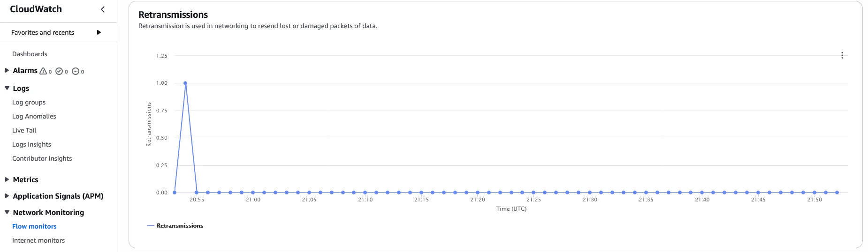
Task: Expand the Metrics section
Action: click(x=7, y=179)
